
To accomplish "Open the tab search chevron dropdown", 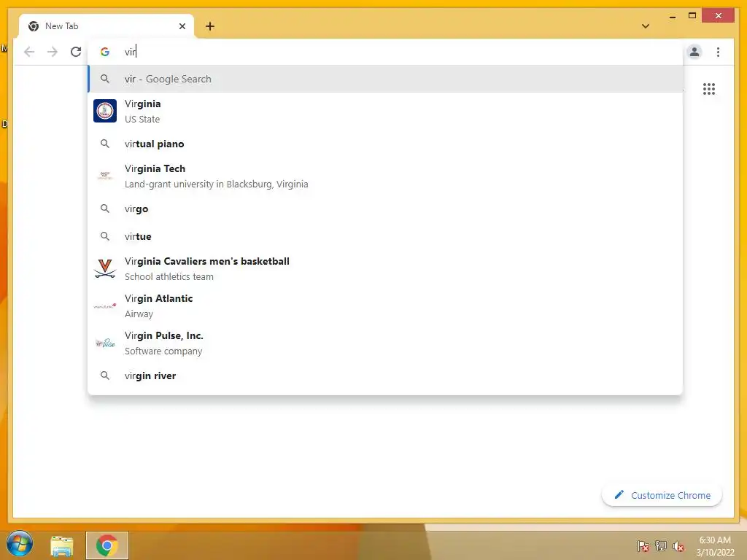I will (x=646, y=26).
